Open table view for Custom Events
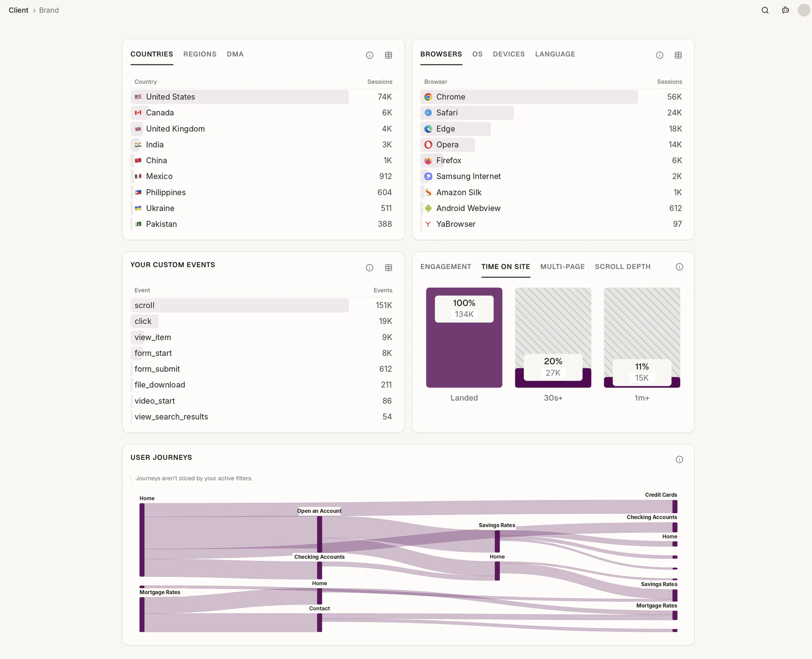The width and height of the screenshot is (812, 659). [389, 268]
